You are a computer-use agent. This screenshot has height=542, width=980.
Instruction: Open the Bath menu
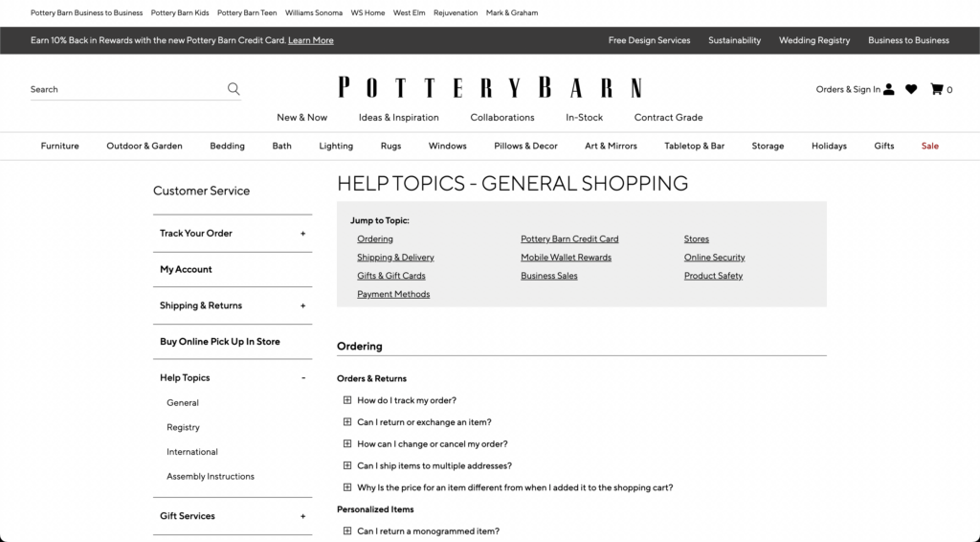[282, 147]
